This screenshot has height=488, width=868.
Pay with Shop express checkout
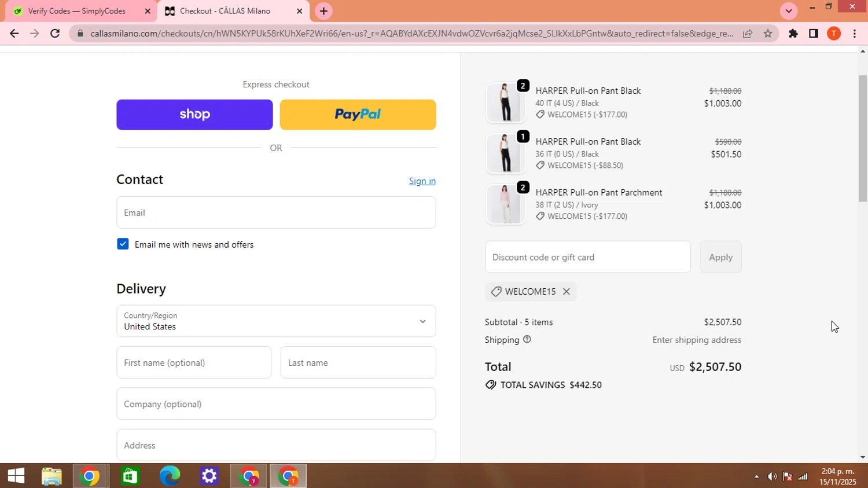pos(194,115)
